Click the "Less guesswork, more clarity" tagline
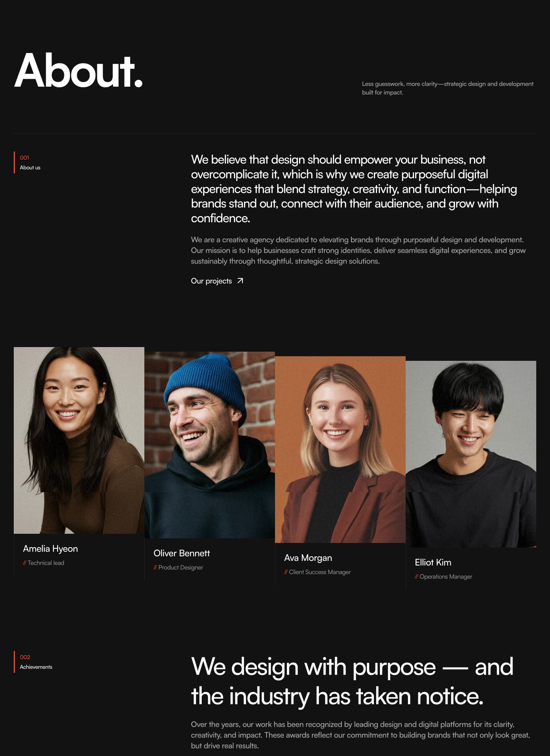The height and width of the screenshot is (756, 550). click(448, 88)
